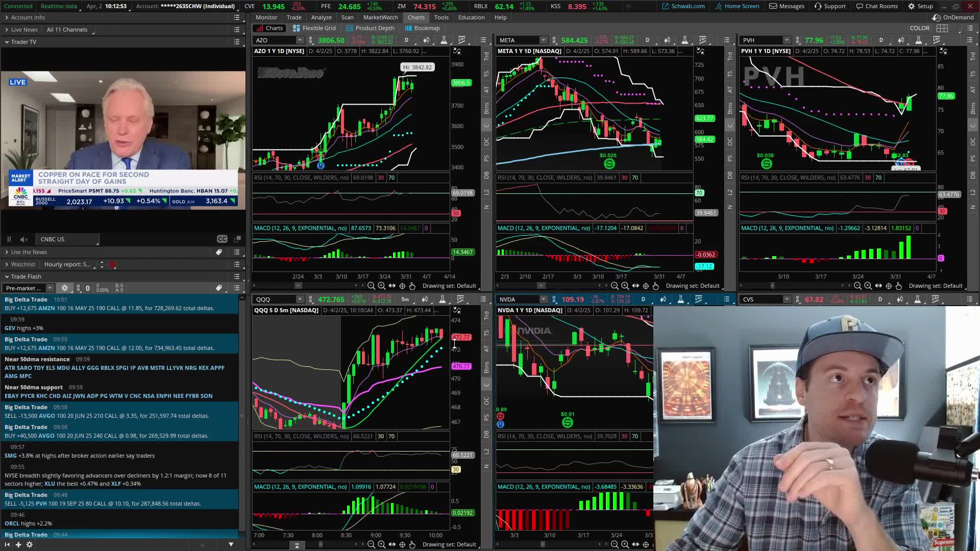Viewport: 980px width, 551px height.
Task: Open Trade Flash gear settings
Action: pos(65,288)
